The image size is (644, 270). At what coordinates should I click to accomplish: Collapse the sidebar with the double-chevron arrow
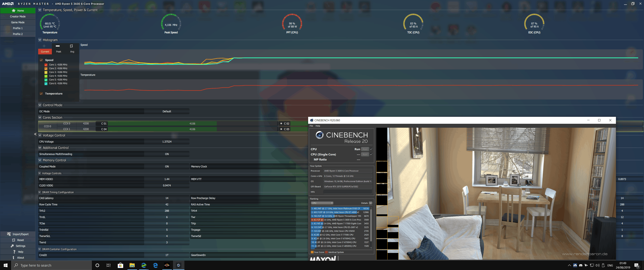[x=35, y=134]
